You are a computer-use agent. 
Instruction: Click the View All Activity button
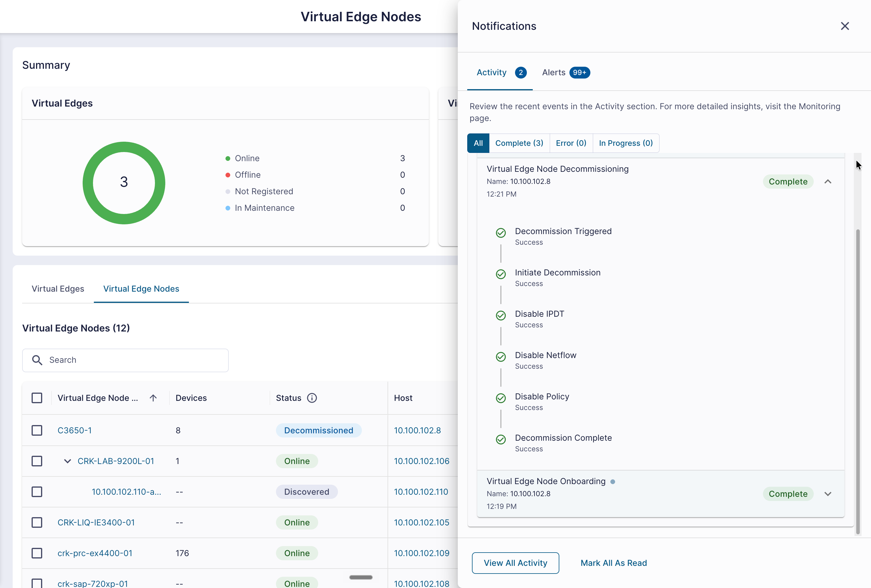tap(515, 563)
